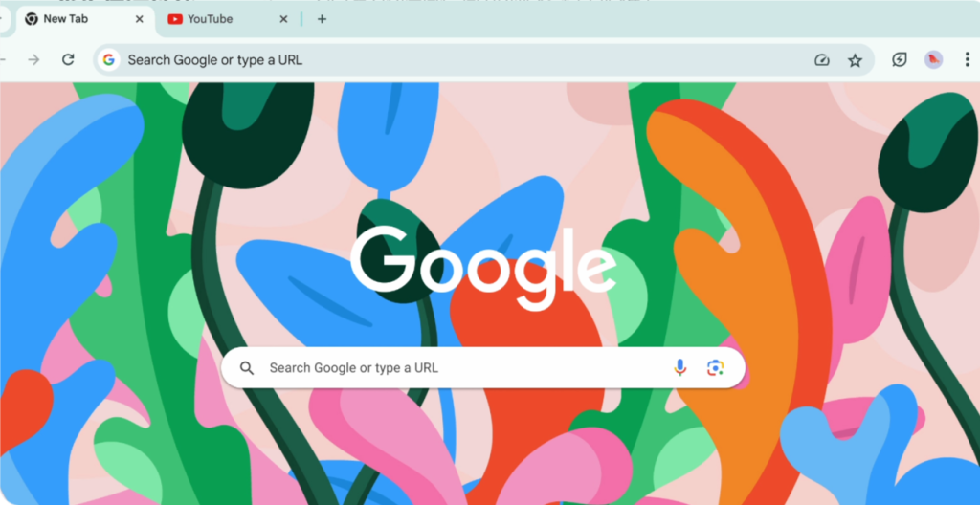980x505 pixels.
Task: Search by image with Google Lens icon
Action: (x=716, y=367)
